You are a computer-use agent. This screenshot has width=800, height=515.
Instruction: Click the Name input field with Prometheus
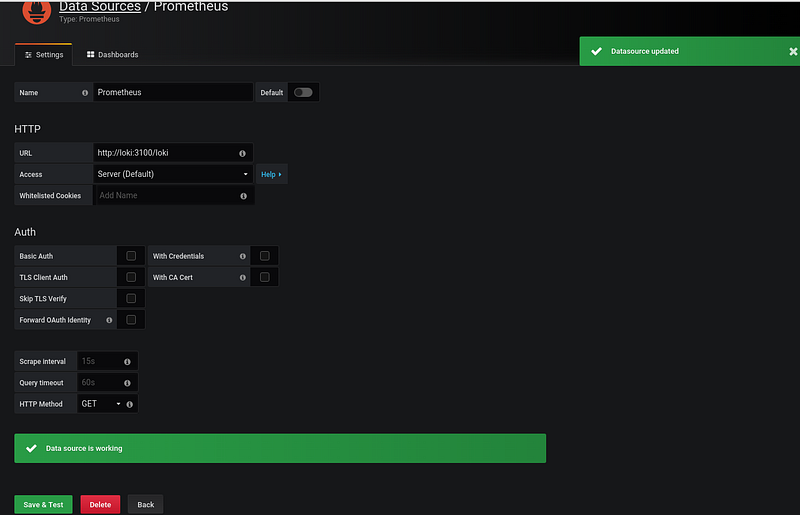pos(173,92)
